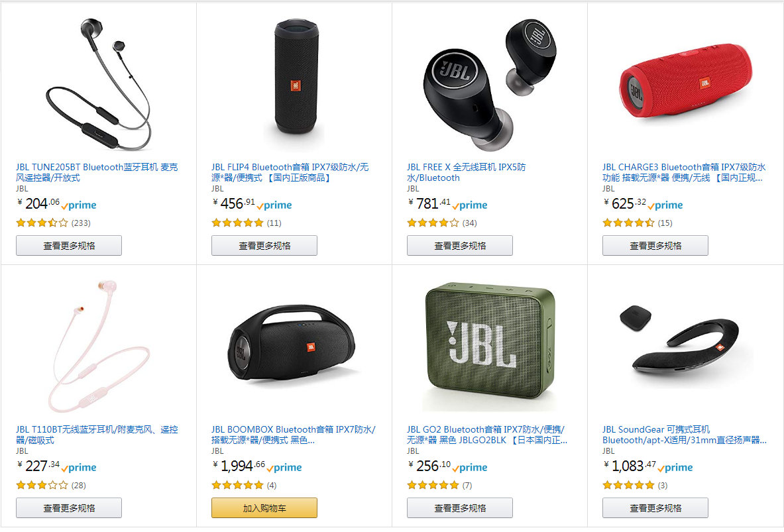Click 查看更多规格 under JBL CHARGE3
The height and width of the screenshot is (532, 784).
pyautogui.click(x=655, y=246)
